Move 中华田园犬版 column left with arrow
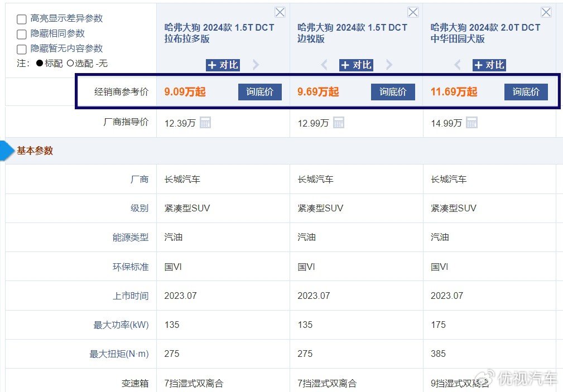This screenshot has width=563, height=392. pos(458,65)
